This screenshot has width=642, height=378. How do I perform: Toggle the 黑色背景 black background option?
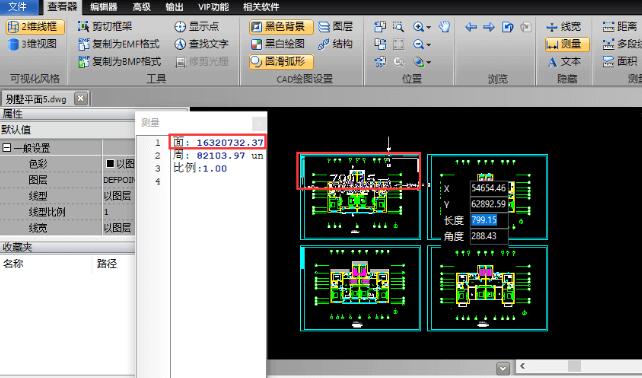(x=281, y=27)
